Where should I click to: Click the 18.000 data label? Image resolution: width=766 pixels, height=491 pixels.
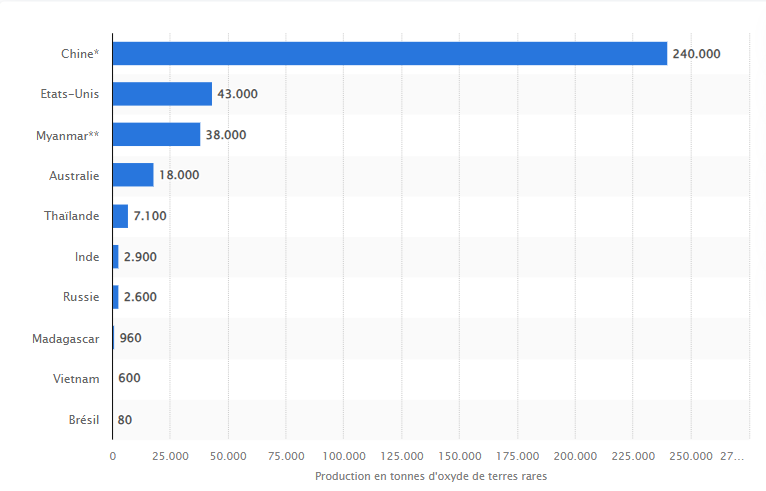[179, 175]
